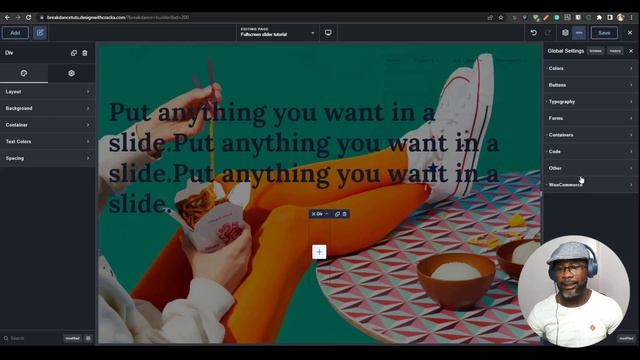Delete the Div from the canvas toolbar
This screenshot has width=640, height=360.
point(344,214)
